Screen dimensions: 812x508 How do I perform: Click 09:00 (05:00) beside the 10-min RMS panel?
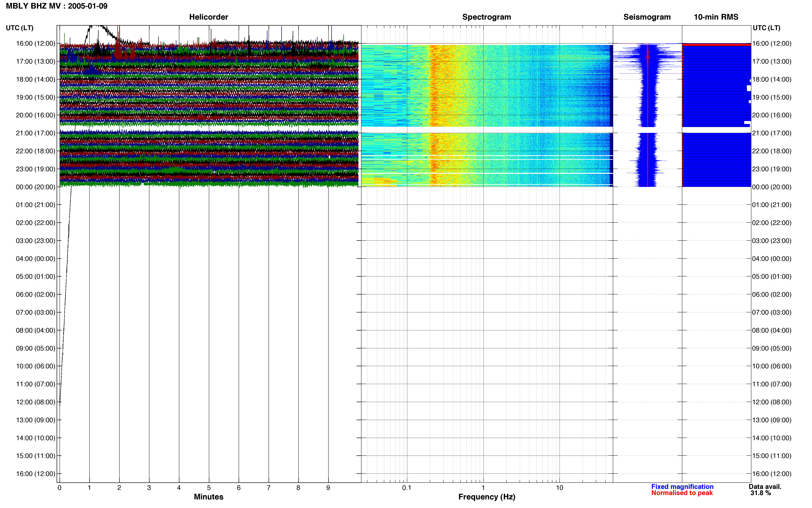[772, 348]
